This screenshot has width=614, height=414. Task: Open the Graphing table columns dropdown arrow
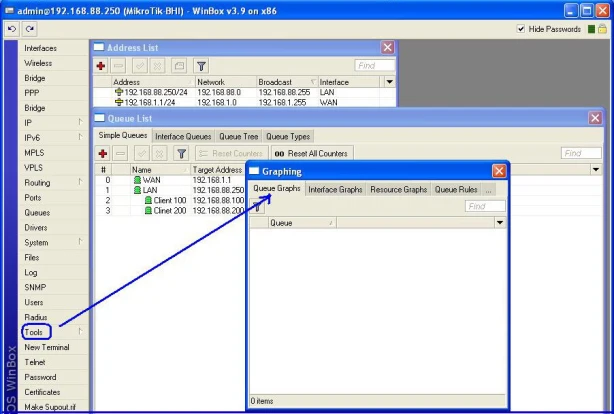tap(500, 223)
